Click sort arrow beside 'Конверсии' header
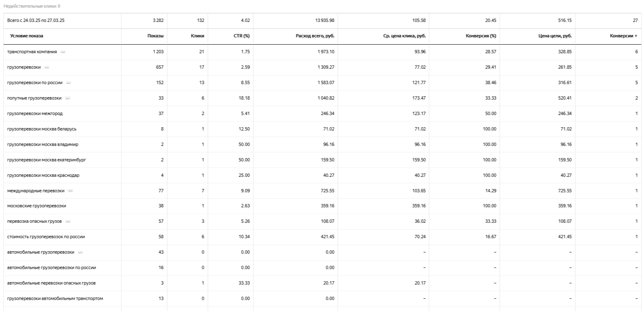644x311 pixels. point(636,36)
